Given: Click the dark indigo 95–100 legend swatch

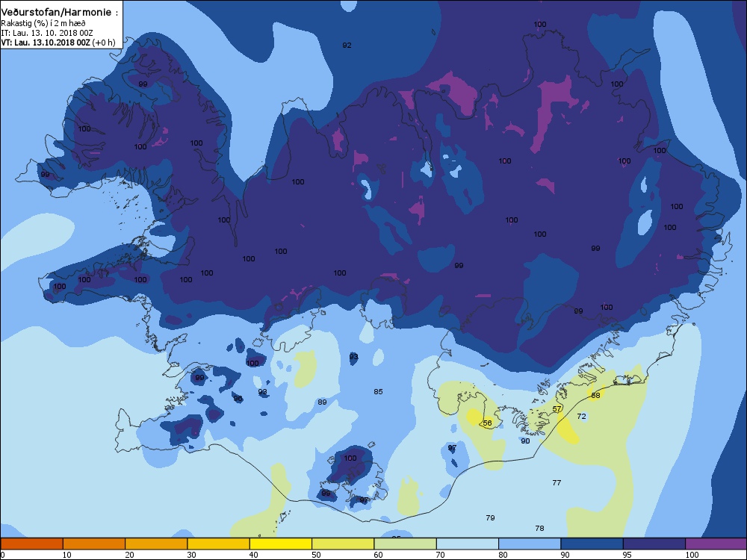Looking at the screenshot, I should (654, 544).
